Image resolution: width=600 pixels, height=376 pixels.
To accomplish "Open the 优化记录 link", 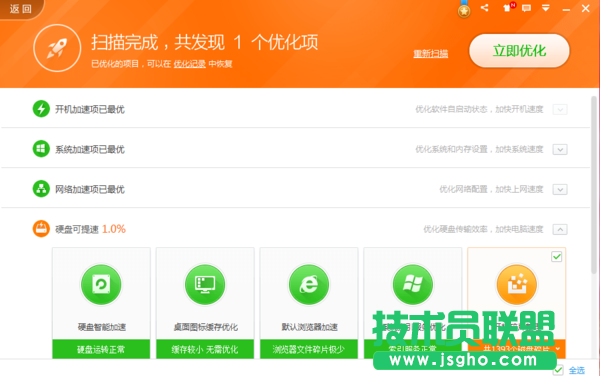I will (x=190, y=64).
